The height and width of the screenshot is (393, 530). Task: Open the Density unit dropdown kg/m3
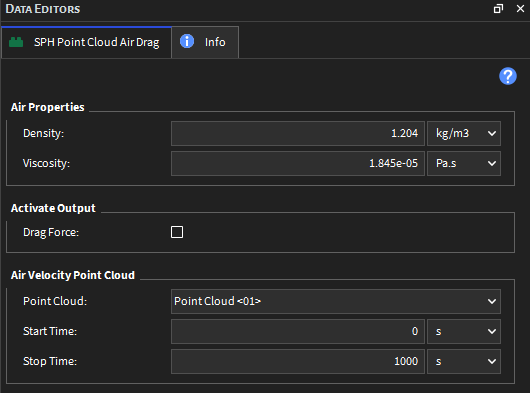tap(464, 133)
